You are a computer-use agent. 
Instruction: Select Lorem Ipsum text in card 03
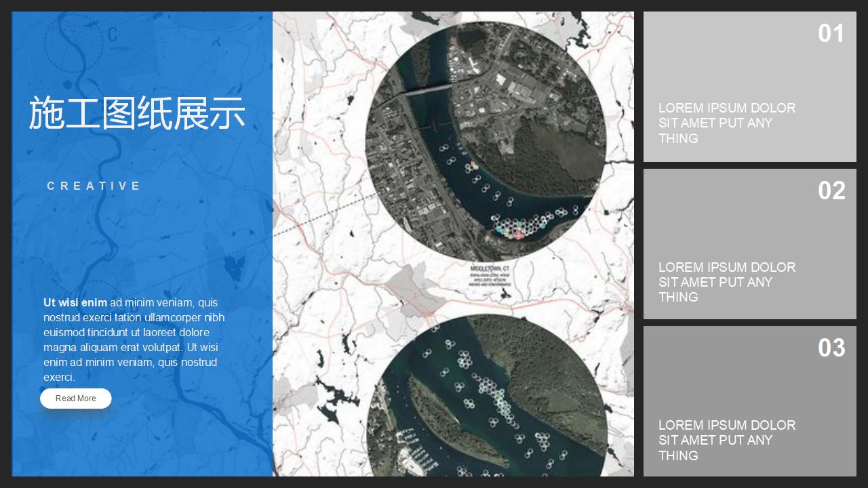pos(727,440)
